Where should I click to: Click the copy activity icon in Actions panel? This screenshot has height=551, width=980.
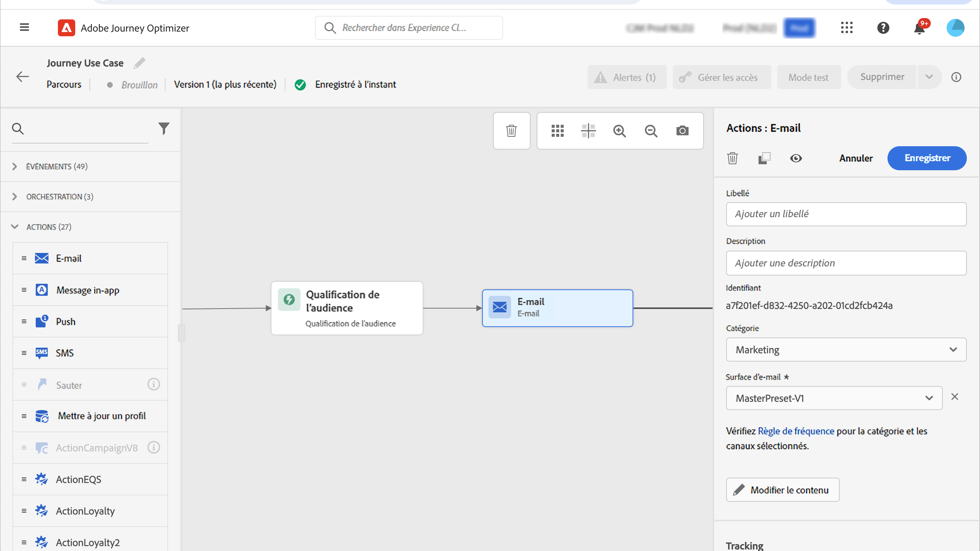point(764,158)
